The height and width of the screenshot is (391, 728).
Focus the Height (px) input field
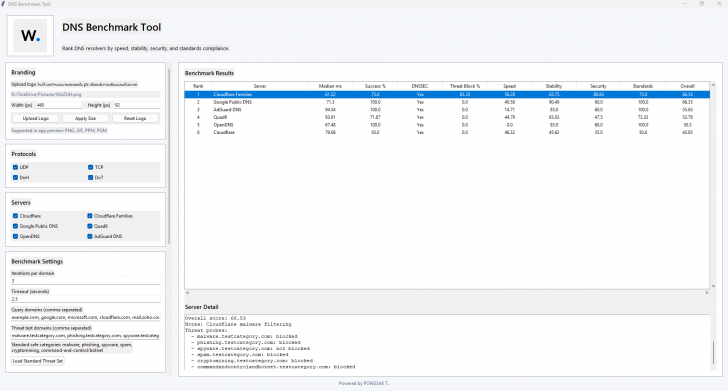pyautogui.click(x=137, y=105)
